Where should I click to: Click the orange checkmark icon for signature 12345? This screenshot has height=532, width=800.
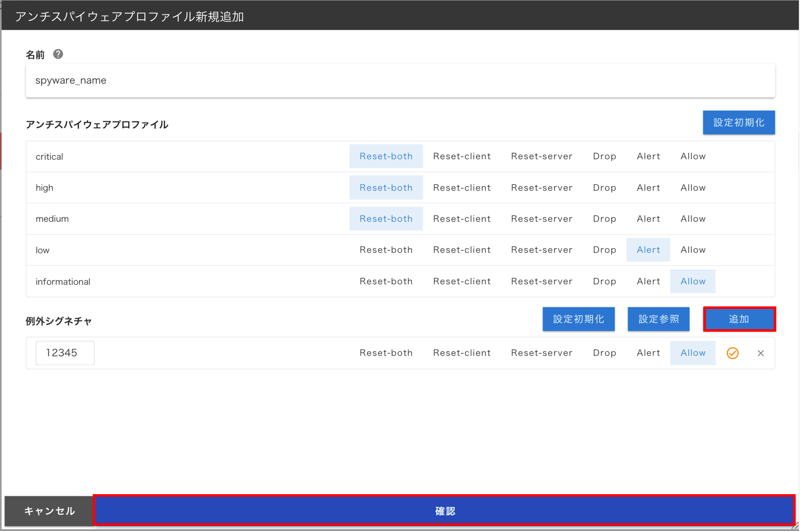tap(733, 353)
